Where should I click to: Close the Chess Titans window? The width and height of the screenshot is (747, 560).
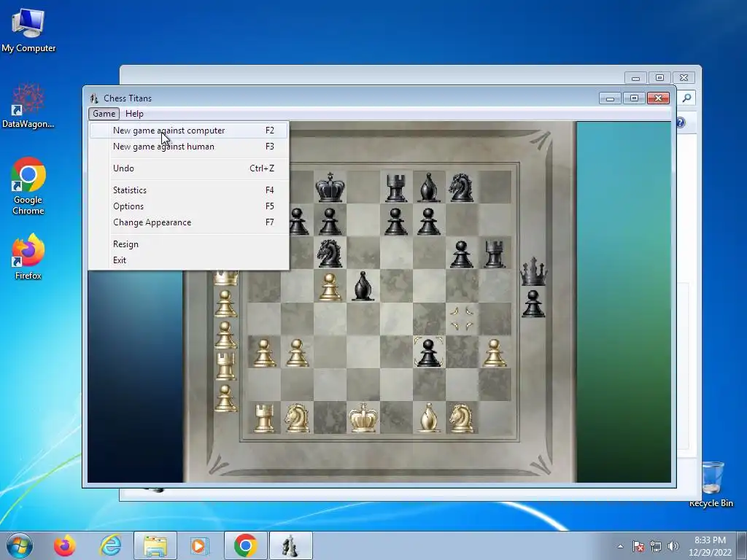click(659, 98)
